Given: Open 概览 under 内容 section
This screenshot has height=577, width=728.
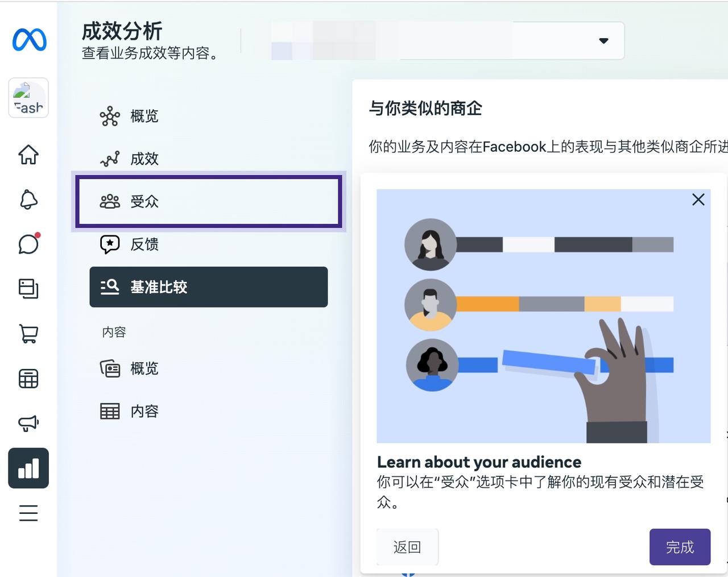Looking at the screenshot, I should click(x=209, y=368).
